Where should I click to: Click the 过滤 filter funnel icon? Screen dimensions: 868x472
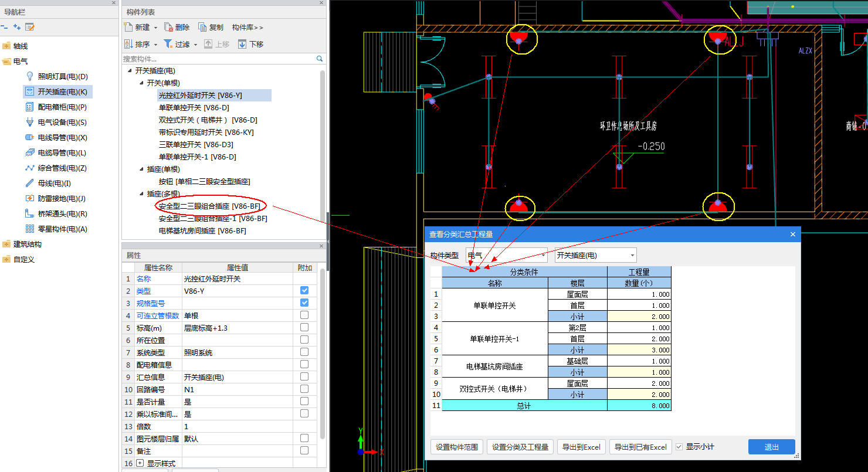coord(168,44)
